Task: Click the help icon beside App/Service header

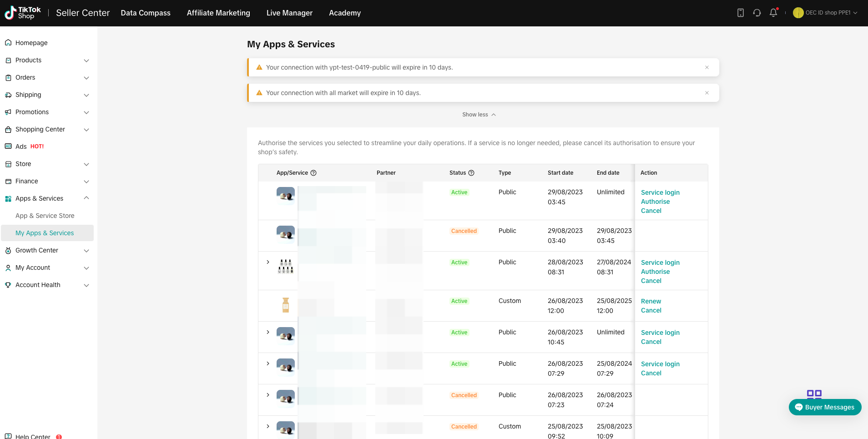Action: pyautogui.click(x=313, y=173)
